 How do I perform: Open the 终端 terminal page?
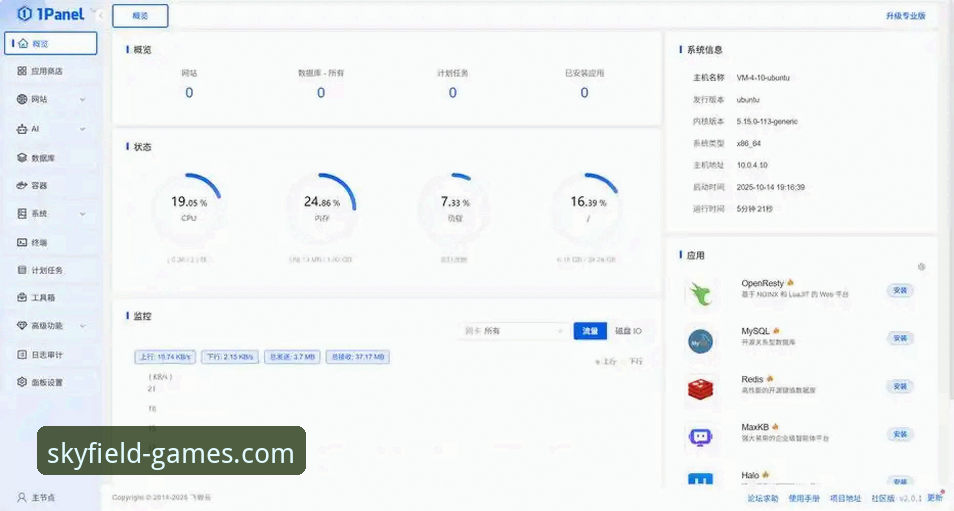tap(39, 242)
